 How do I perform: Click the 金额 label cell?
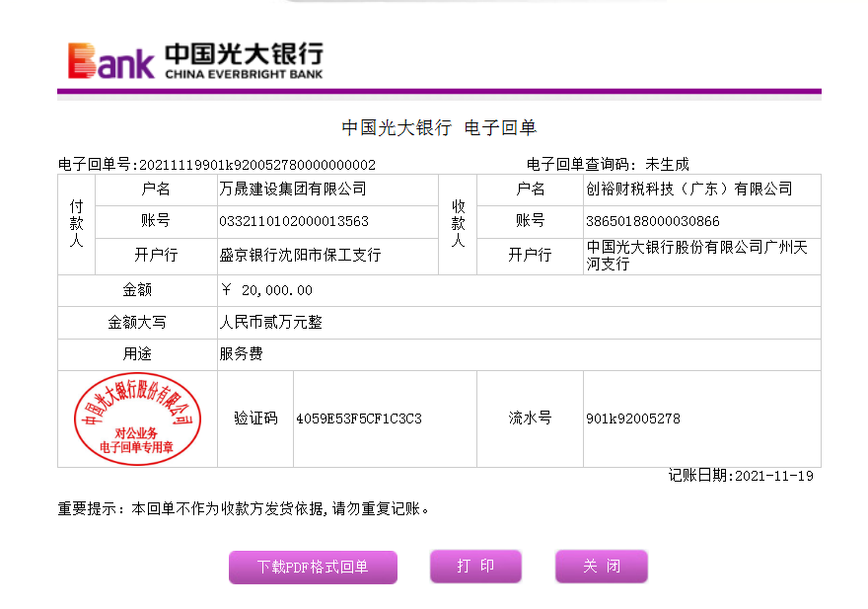point(137,290)
